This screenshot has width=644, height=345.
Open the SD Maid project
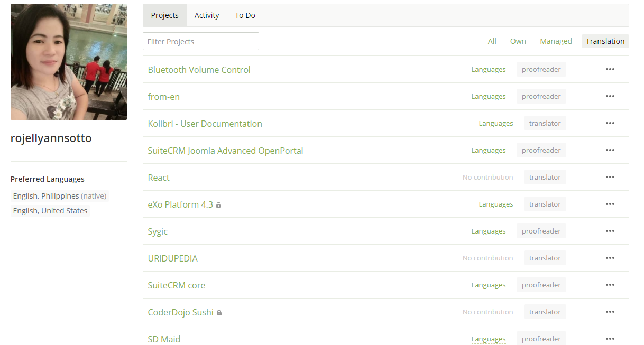164,339
